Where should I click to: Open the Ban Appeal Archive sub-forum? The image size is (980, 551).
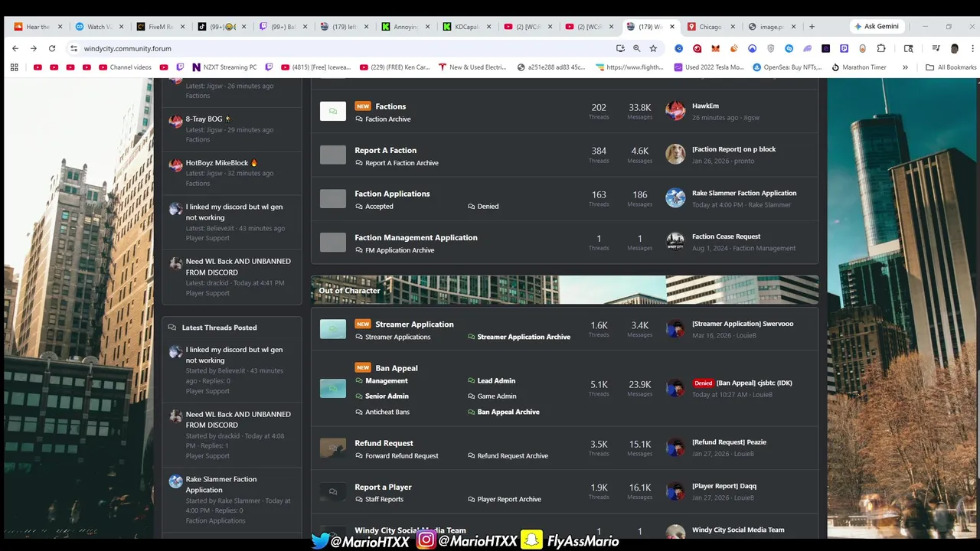508,412
